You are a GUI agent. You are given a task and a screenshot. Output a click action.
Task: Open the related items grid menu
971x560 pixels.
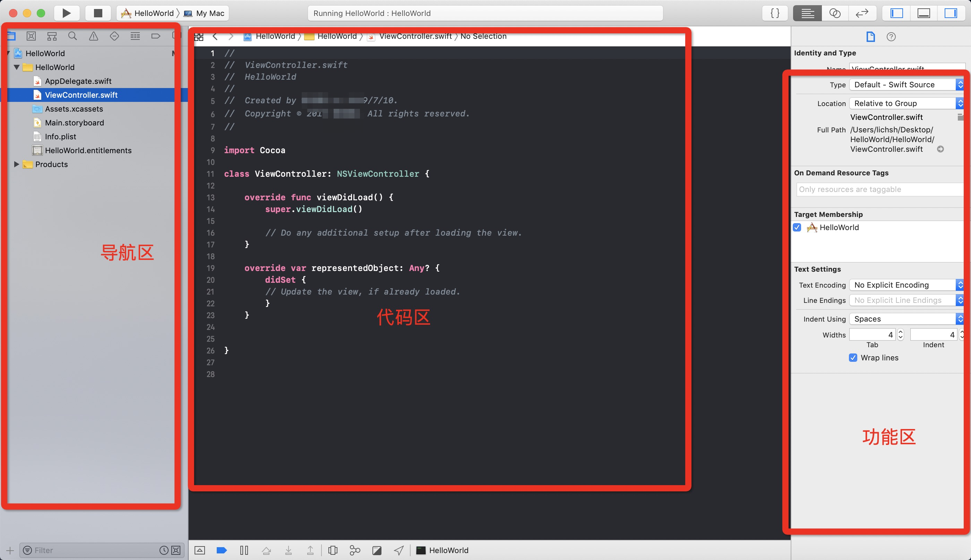tap(199, 36)
